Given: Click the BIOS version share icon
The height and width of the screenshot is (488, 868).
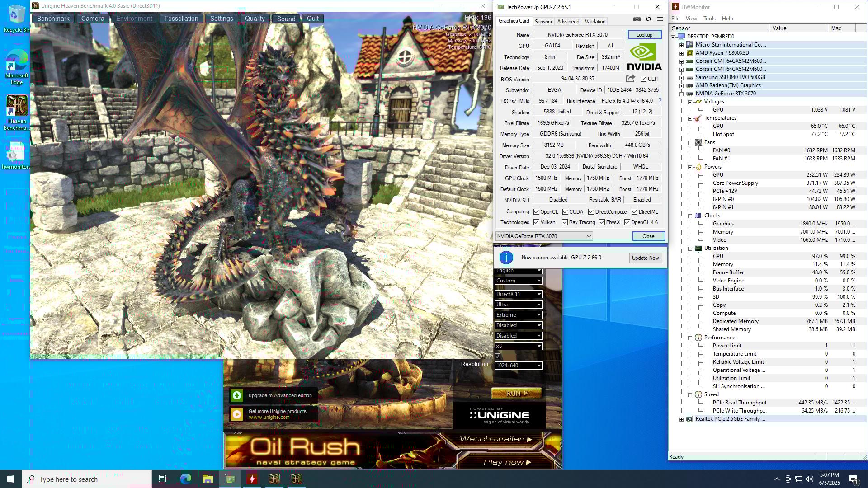Looking at the screenshot, I should [x=630, y=79].
